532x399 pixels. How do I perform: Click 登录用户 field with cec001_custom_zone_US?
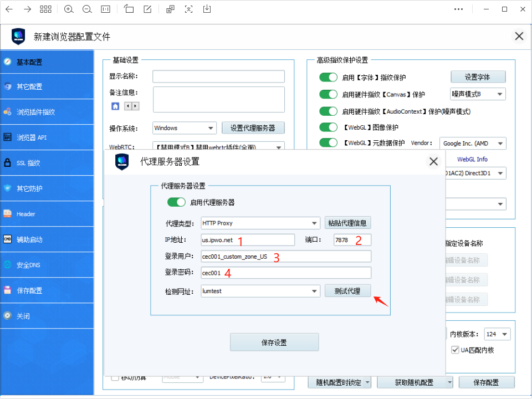point(286,256)
